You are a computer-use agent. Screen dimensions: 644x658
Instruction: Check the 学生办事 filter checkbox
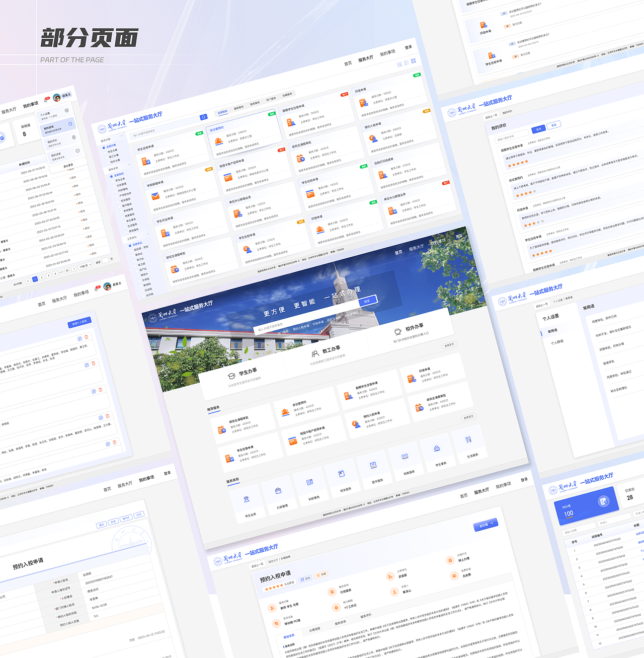pos(105,152)
